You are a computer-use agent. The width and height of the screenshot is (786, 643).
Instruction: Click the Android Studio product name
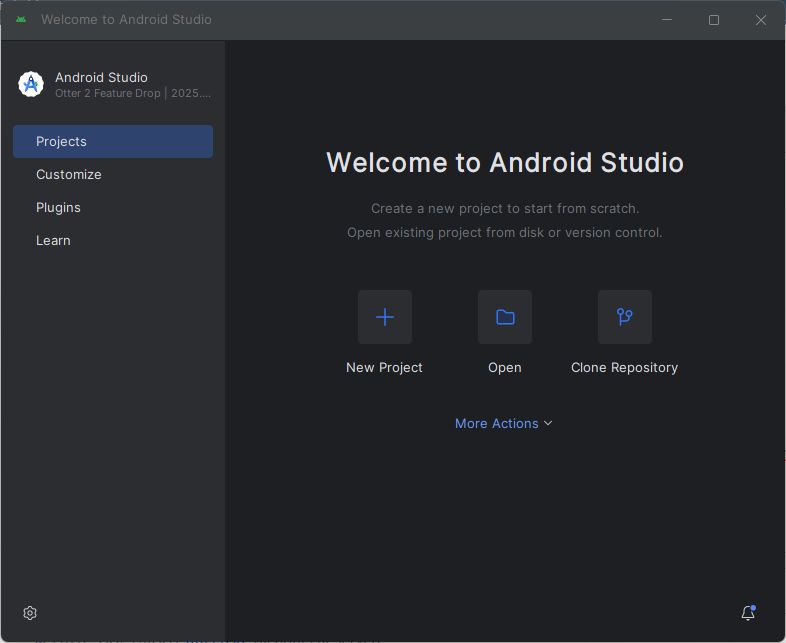point(101,77)
